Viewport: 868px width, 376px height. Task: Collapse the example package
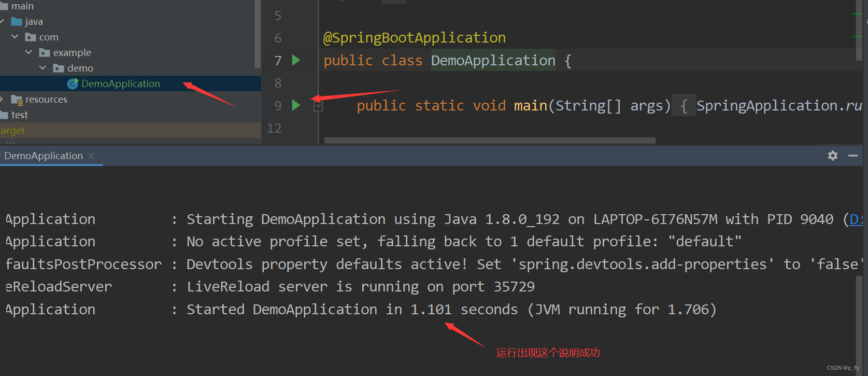(x=29, y=52)
